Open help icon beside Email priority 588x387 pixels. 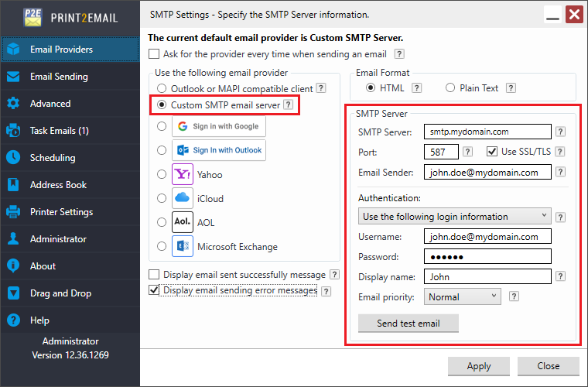tap(514, 296)
